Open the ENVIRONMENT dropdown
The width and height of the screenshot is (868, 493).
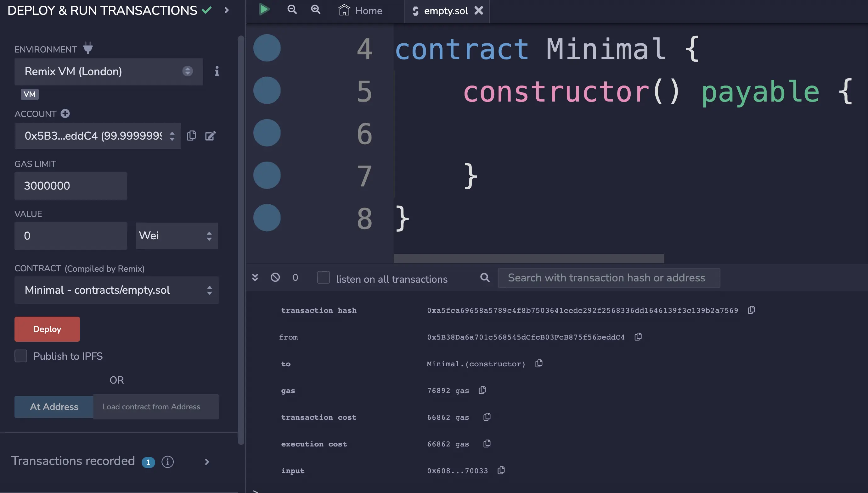[109, 71]
